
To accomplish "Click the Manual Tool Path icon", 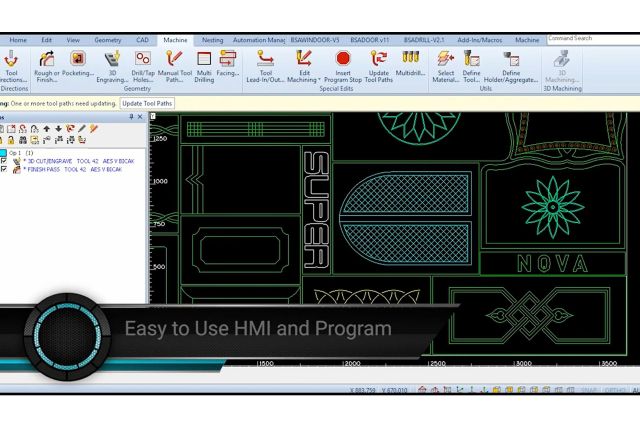I will pyautogui.click(x=174, y=64).
